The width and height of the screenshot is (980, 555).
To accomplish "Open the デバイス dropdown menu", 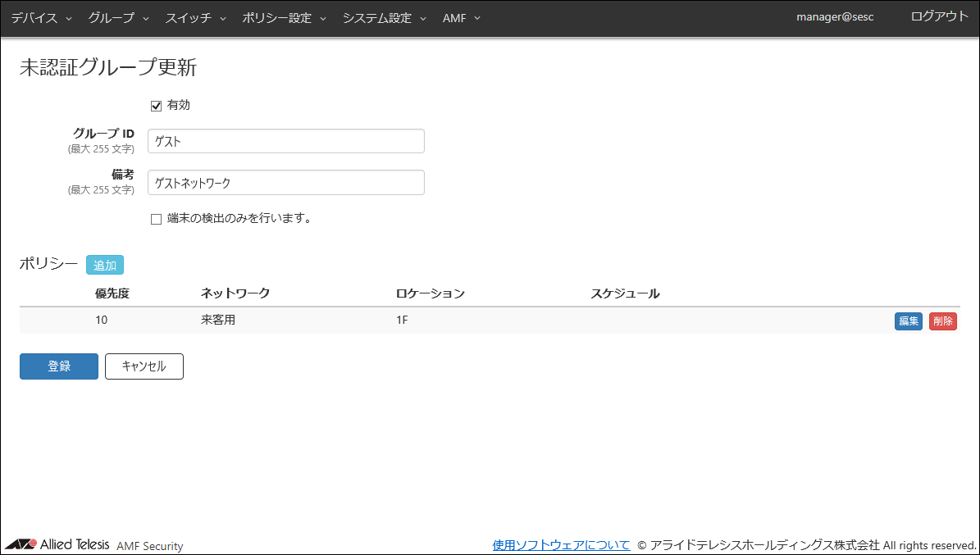I will (41, 18).
